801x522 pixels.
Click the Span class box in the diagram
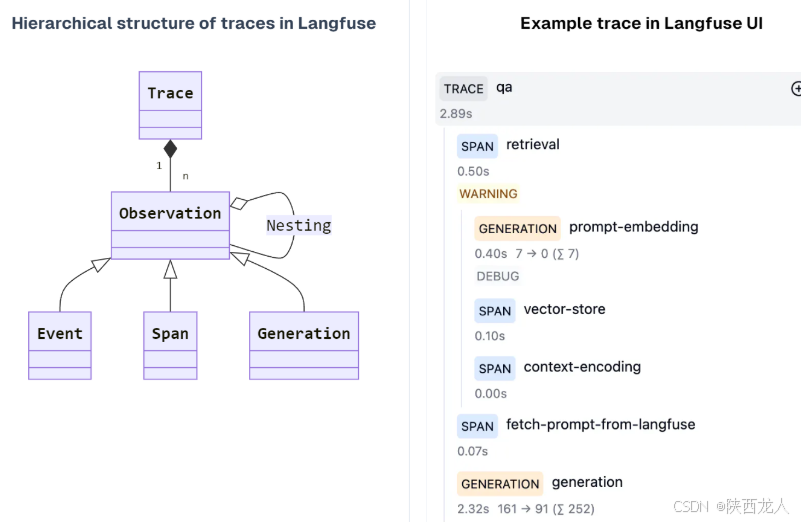[170, 345]
